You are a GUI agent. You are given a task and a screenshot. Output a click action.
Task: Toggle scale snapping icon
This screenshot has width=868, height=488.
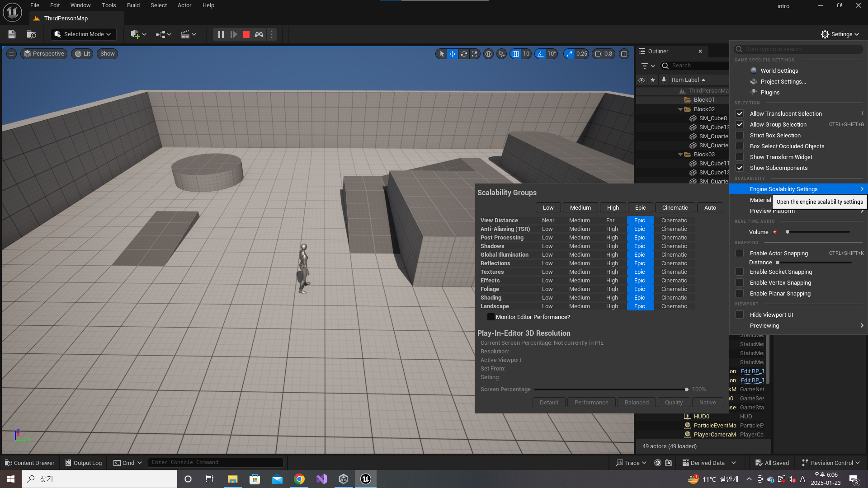tap(569, 54)
